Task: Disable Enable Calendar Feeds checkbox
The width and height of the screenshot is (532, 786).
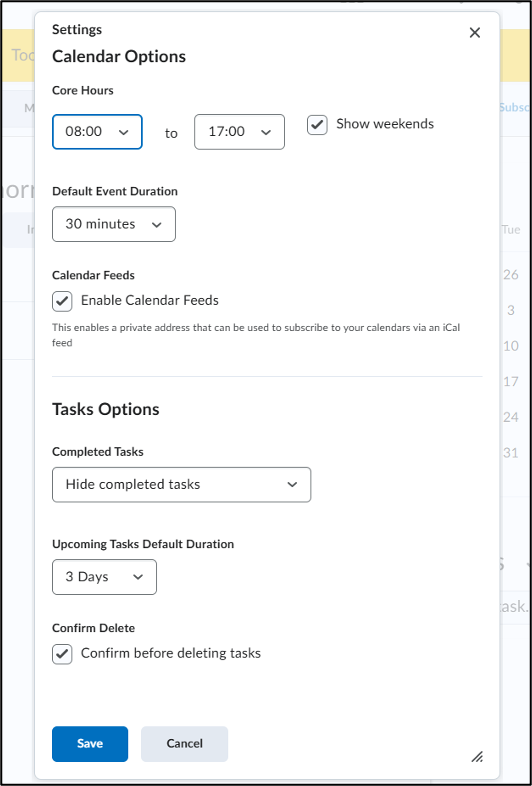Action: (x=62, y=302)
